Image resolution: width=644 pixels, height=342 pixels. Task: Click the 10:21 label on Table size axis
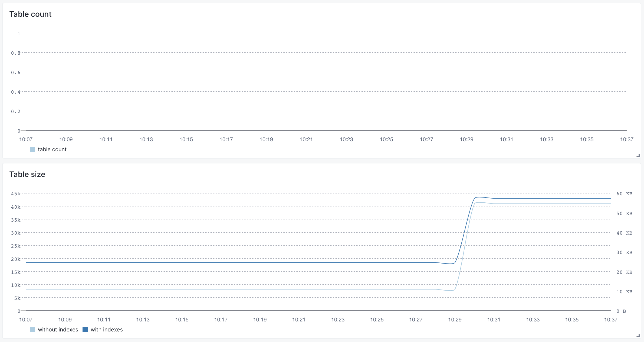(x=299, y=320)
